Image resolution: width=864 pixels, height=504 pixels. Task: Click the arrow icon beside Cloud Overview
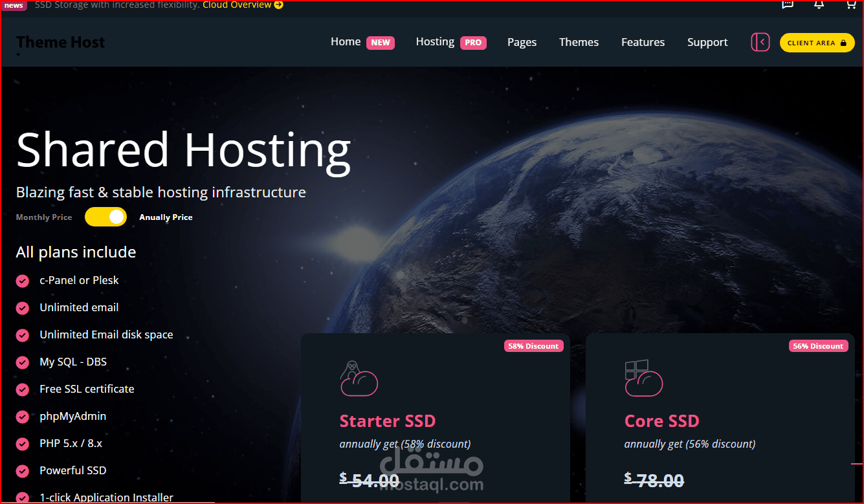click(x=279, y=5)
